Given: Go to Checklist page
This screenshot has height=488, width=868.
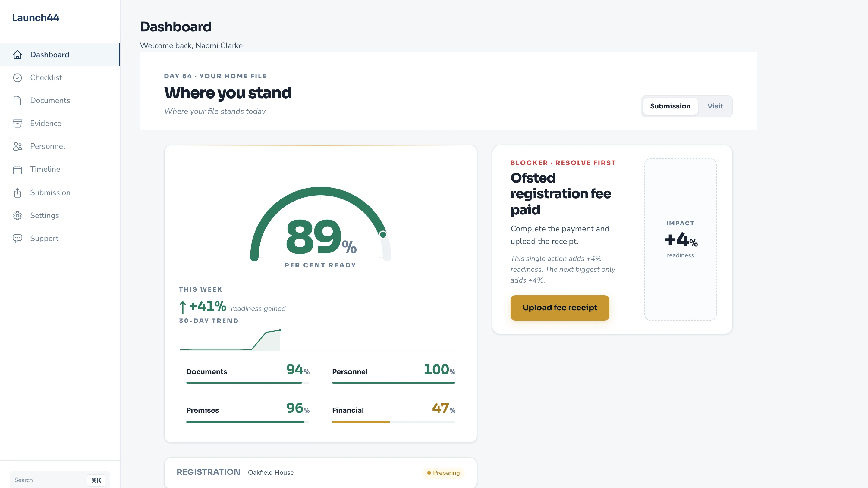Looking at the screenshot, I should 60,77.
